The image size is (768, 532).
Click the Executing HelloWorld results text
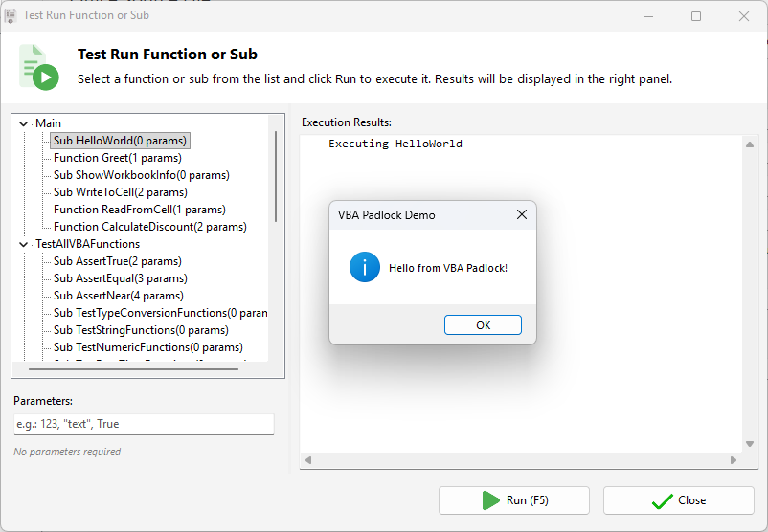[x=395, y=144]
